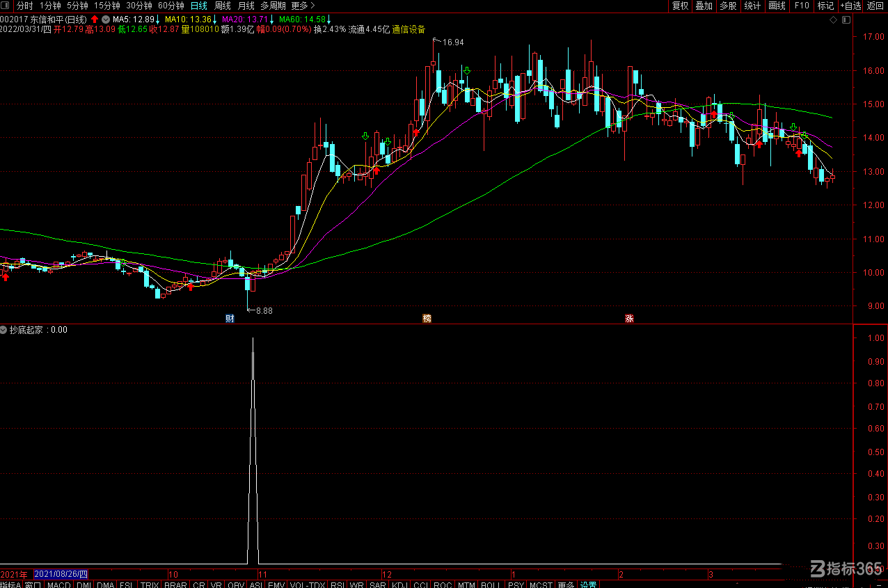This screenshot has width=888, height=588.
Task: Select the OBV indicator
Action: pos(236,585)
